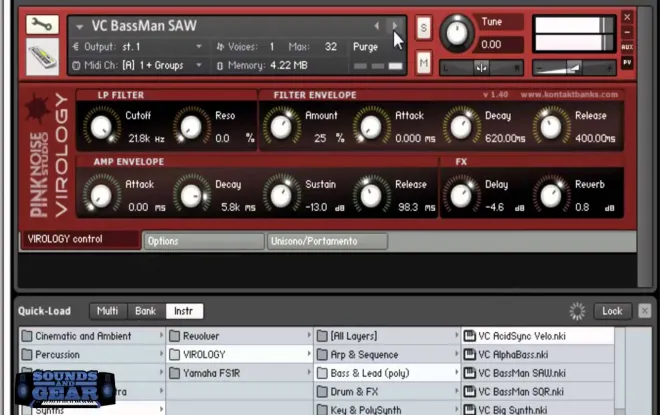
Task: Open the Purge menu
Action: pyautogui.click(x=365, y=47)
